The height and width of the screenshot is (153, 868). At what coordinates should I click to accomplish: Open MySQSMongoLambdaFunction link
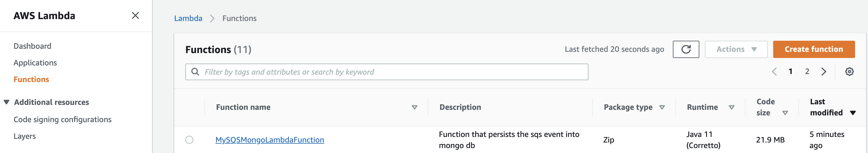click(270, 140)
